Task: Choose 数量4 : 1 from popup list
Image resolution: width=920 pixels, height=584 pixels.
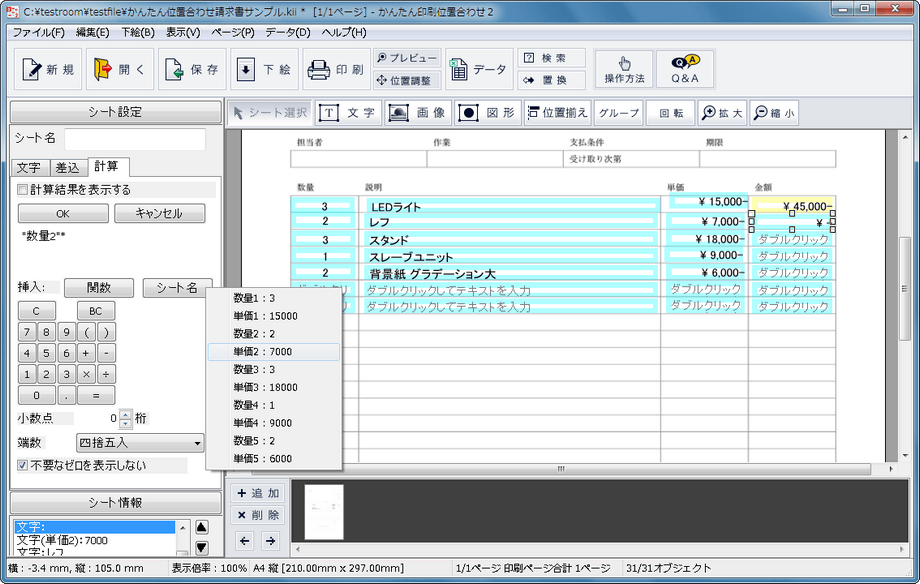Action: coord(274,405)
